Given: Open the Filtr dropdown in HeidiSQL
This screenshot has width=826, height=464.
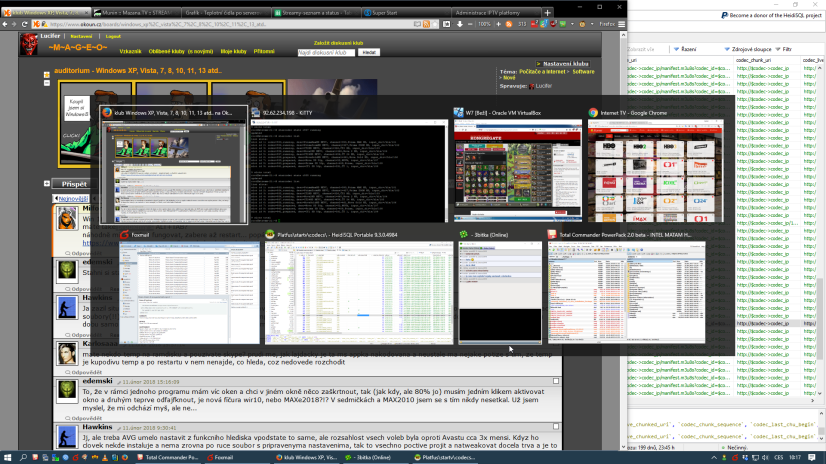Looking at the screenshot, I should [783, 49].
